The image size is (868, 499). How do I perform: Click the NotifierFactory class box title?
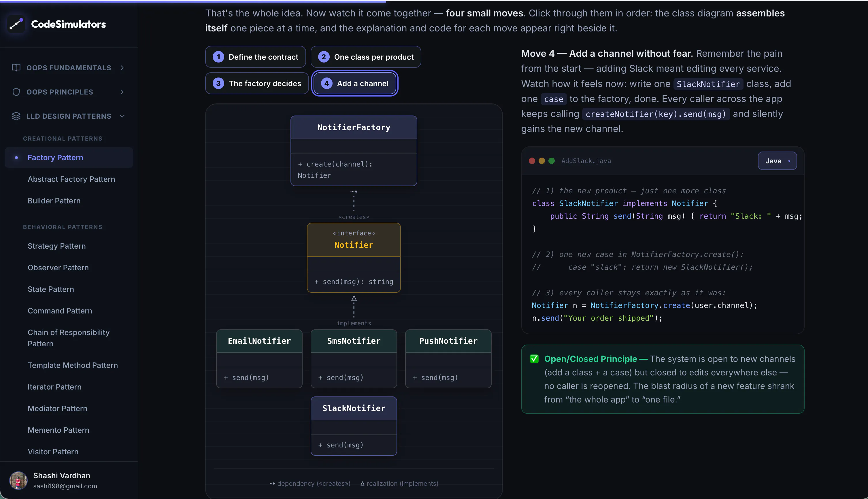coord(354,128)
